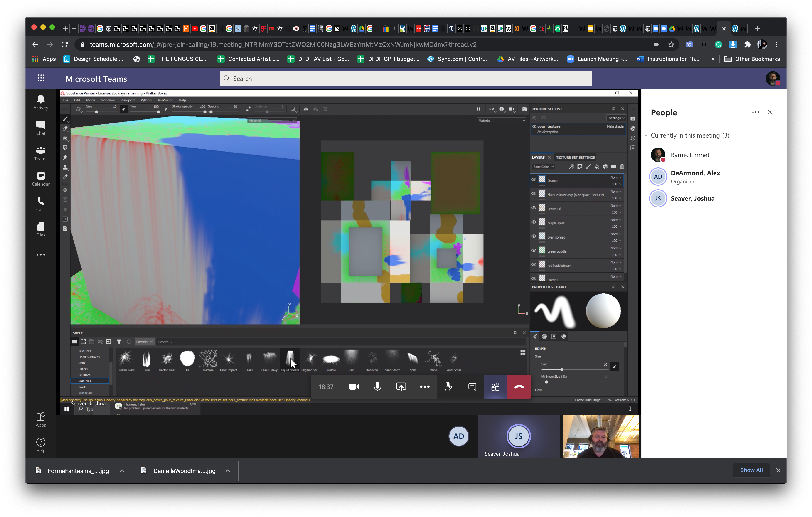Mute the microphone
812x517 pixels.
pyautogui.click(x=377, y=387)
